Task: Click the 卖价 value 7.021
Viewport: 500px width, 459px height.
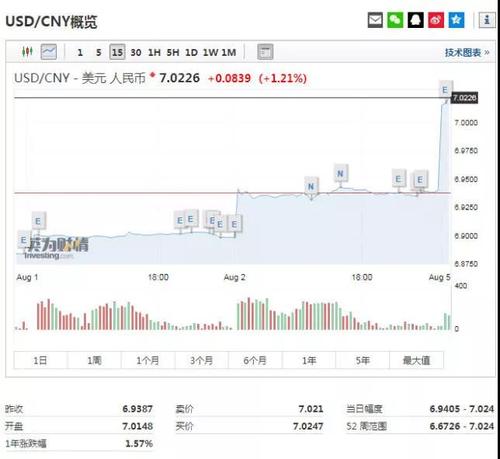Action: [x=311, y=409]
